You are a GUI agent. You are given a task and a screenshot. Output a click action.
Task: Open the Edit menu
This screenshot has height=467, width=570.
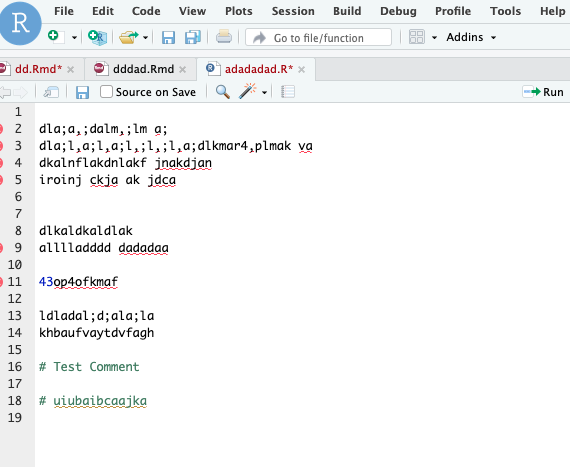[x=103, y=11]
